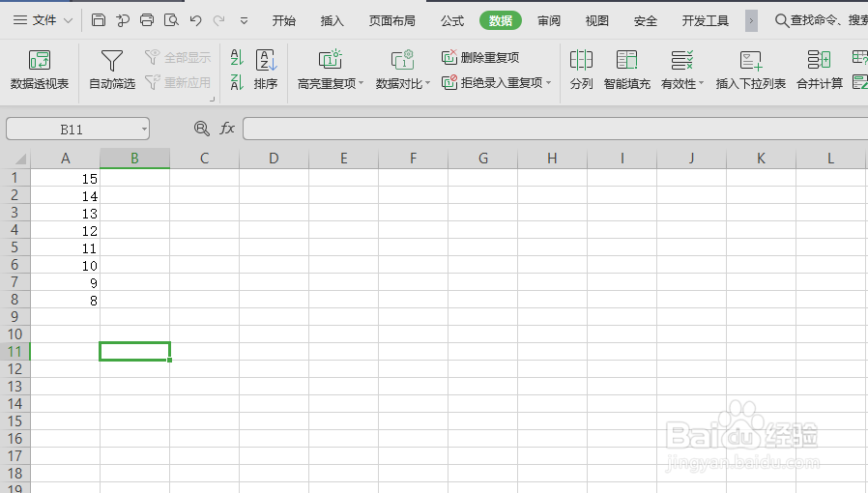The width and height of the screenshot is (868, 493).
Task: Click the Undo arrow icon
Action: (x=195, y=20)
